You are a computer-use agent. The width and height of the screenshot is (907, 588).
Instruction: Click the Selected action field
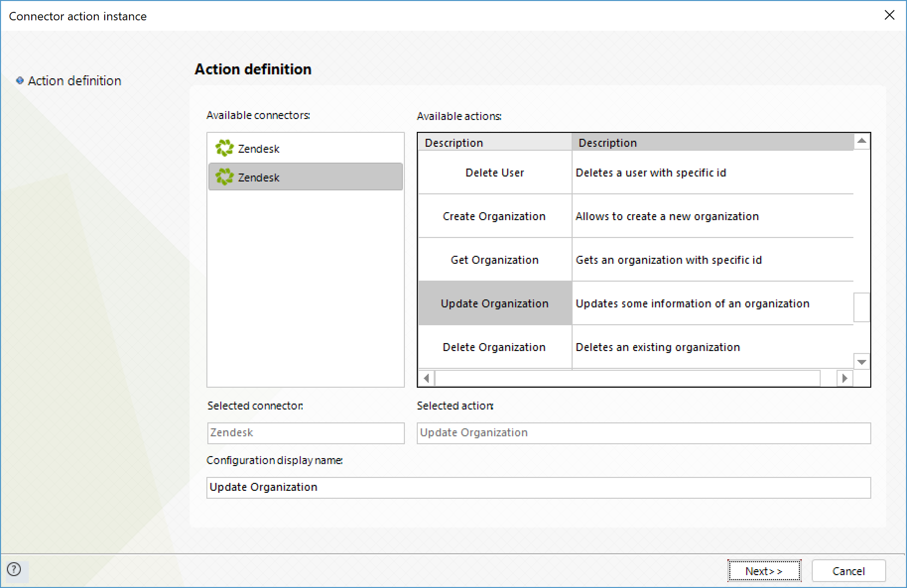[644, 433]
